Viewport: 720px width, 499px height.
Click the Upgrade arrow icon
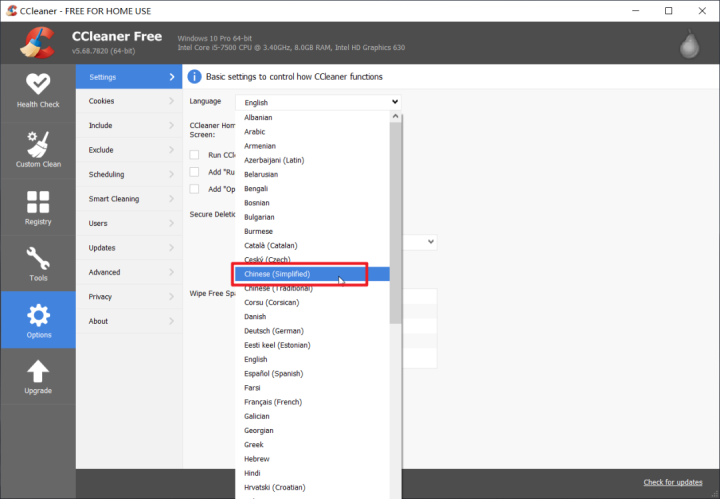[x=38, y=371]
